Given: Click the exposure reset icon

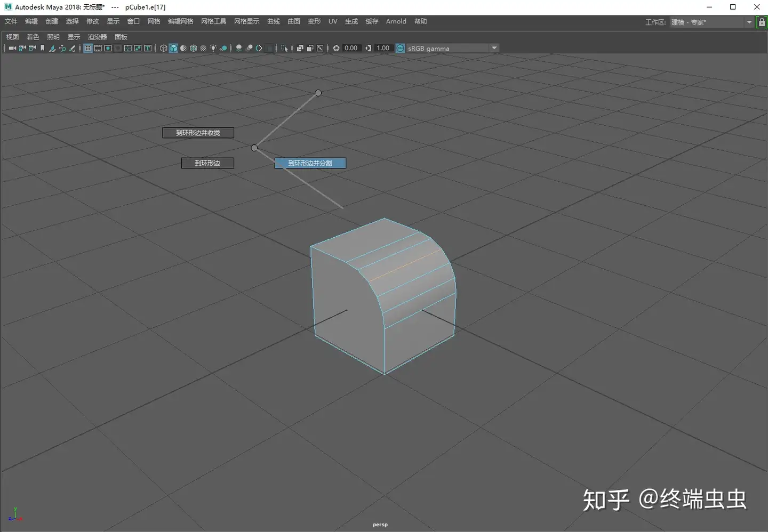Looking at the screenshot, I should [x=336, y=48].
